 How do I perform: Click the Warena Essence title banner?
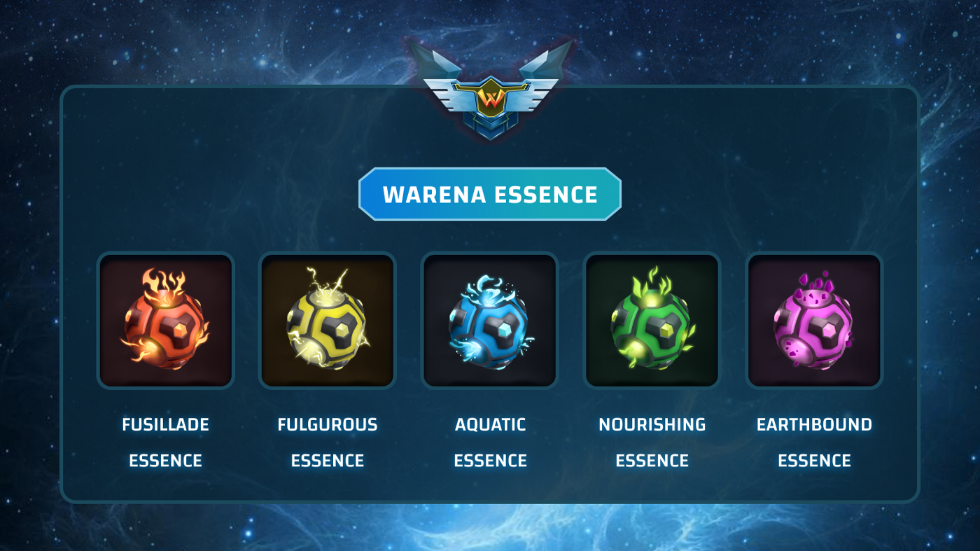[490, 195]
